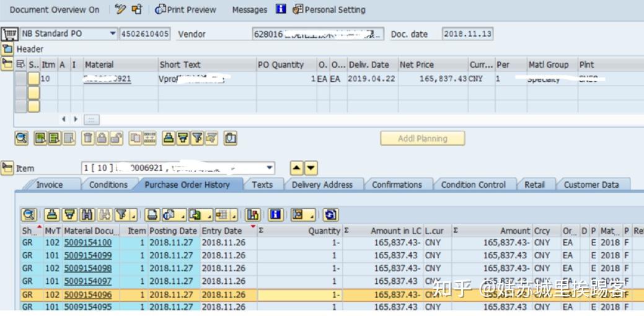Image resolution: width=644 pixels, height=316 pixels.
Task: Open the Item selector dropdown
Action: [x=270, y=168]
